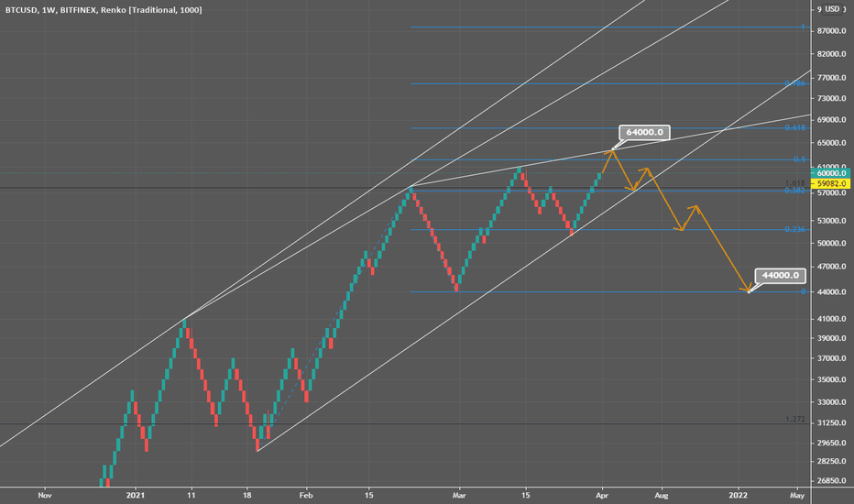
Task: Select the 0.236 Fibonacci level label
Action: 794,229
